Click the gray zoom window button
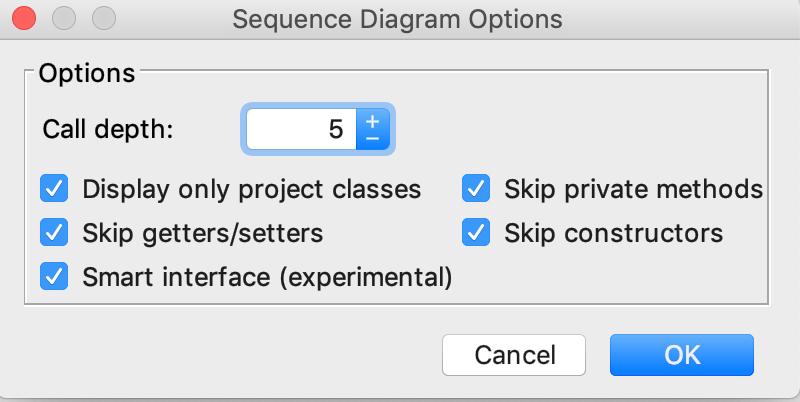The width and height of the screenshot is (800, 402). 102,19
